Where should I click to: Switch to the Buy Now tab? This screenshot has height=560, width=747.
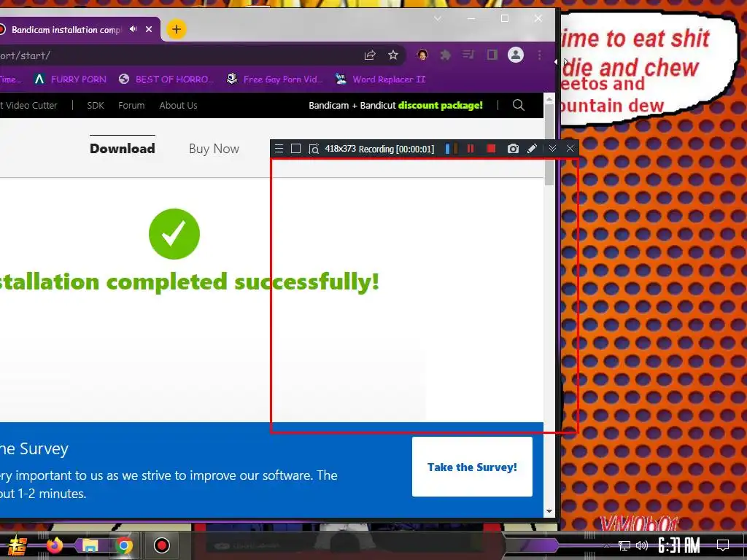coord(214,149)
